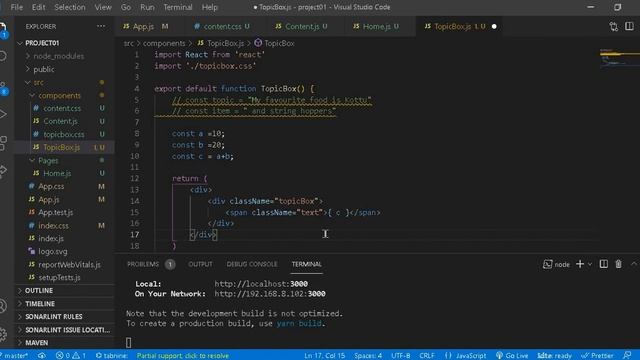This screenshot has height=360, width=640.
Task: Open the terminal launch profile dropdown arrow
Action: click(590, 264)
